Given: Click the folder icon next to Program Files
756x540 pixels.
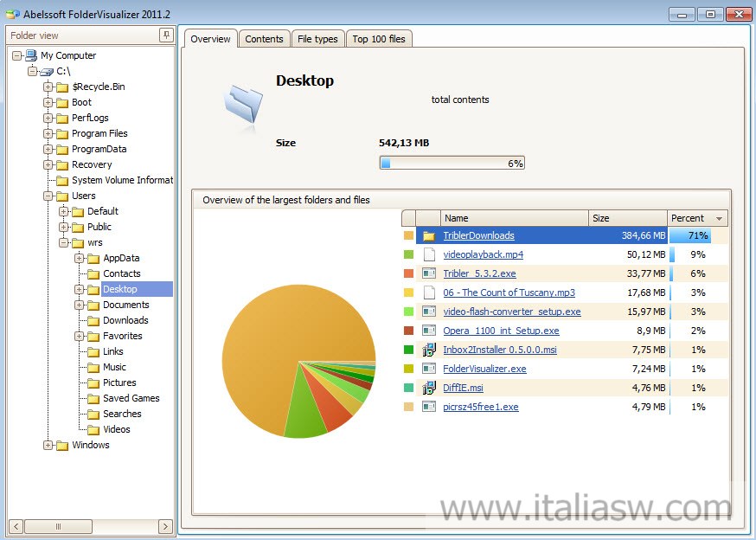Looking at the screenshot, I should pyautogui.click(x=62, y=133).
